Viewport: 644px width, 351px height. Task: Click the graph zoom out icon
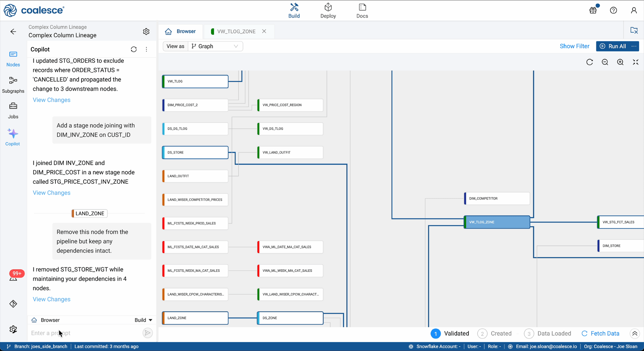click(605, 62)
